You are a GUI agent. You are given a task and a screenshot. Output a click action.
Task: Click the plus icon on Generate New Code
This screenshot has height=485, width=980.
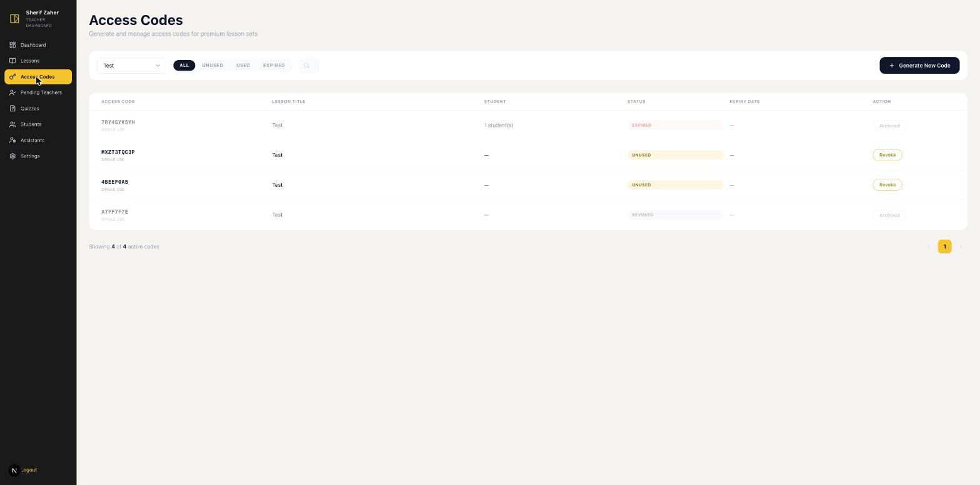(892, 66)
